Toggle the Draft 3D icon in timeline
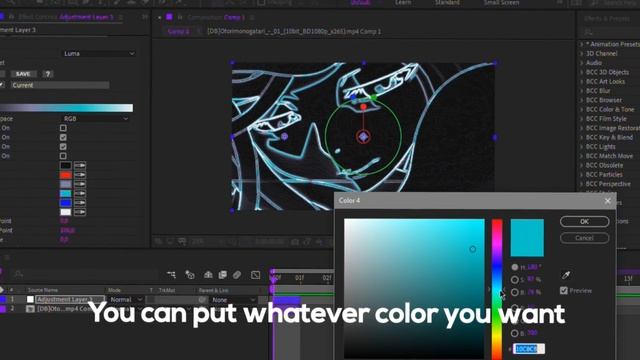Screen dimensions: 640x360 pyautogui.click(x=190, y=275)
